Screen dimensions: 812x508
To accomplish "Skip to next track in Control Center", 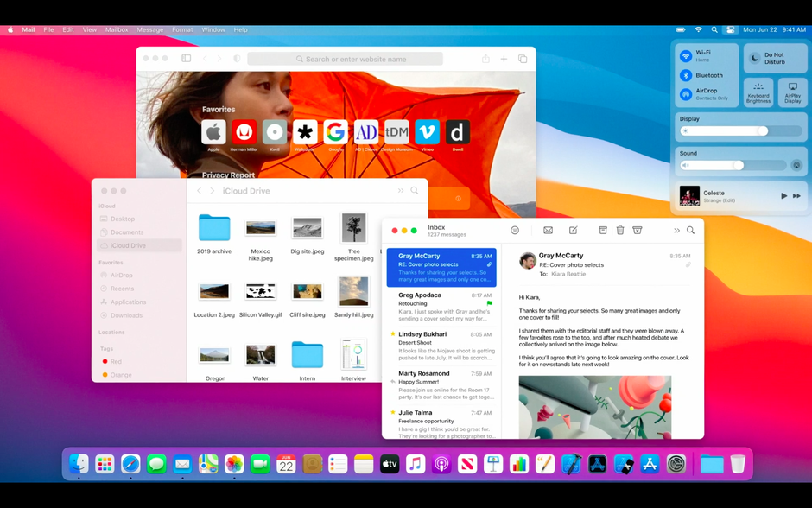I will pos(796,194).
